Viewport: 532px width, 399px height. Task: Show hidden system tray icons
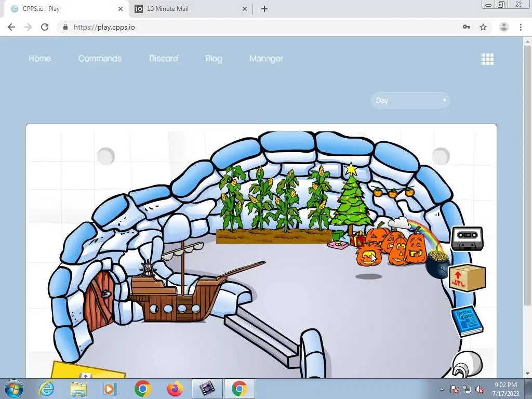(442, 390)
